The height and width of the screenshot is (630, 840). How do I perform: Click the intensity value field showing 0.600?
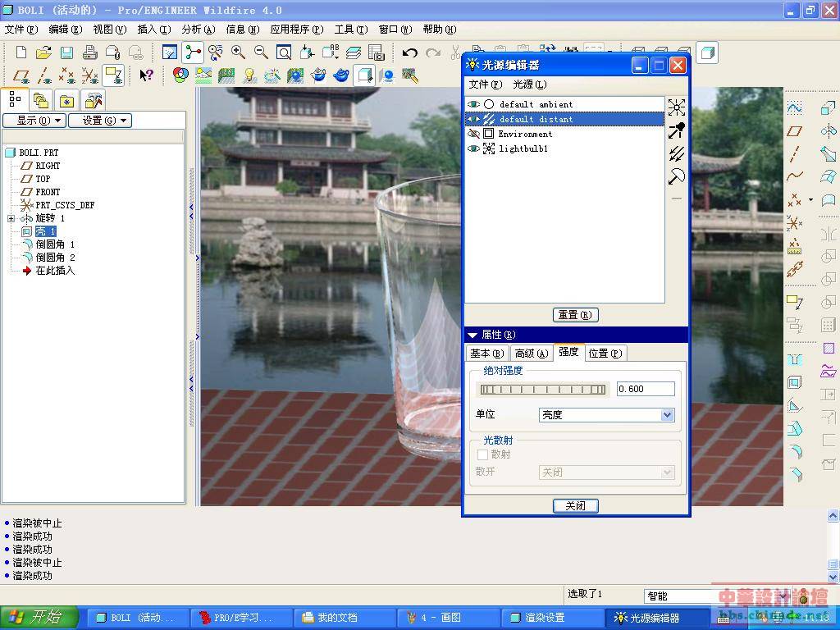(x=645, y=389)
